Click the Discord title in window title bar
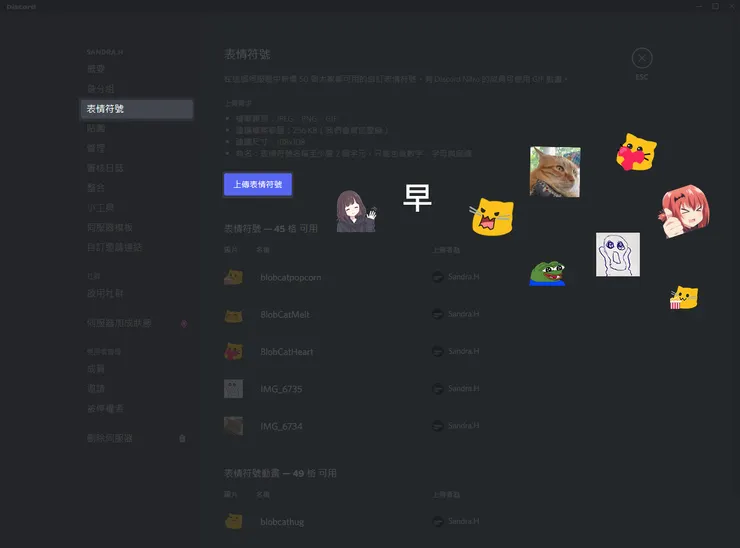Image resolution: width=740 pixels, height=548 pixels. tap(21, 7)
